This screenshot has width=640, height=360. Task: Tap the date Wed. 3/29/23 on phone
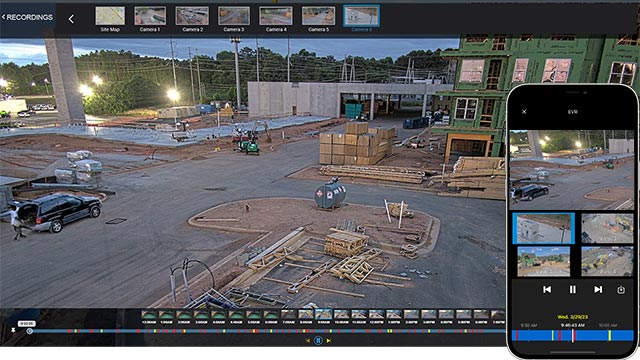pos(573,317)
